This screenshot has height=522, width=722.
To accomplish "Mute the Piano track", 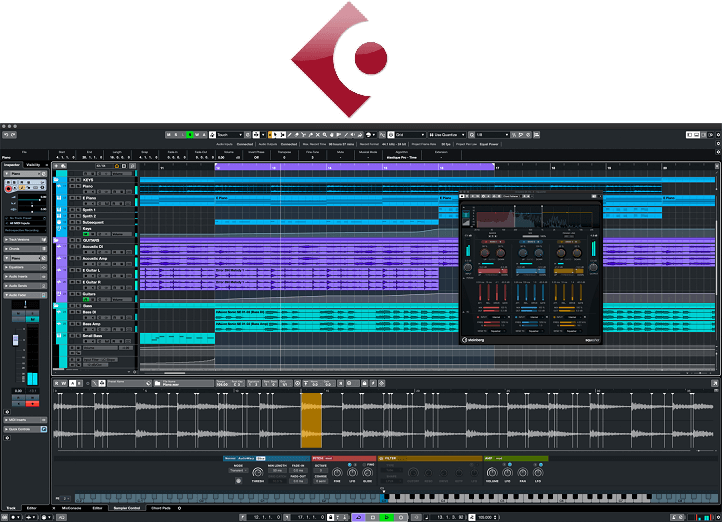I will 72,186.
